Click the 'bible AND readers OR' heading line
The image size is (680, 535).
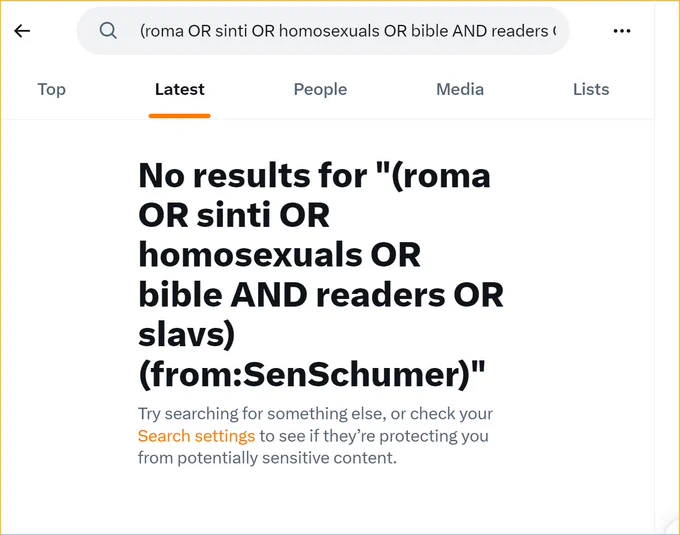pyautogui.click(x=321, y=295)
